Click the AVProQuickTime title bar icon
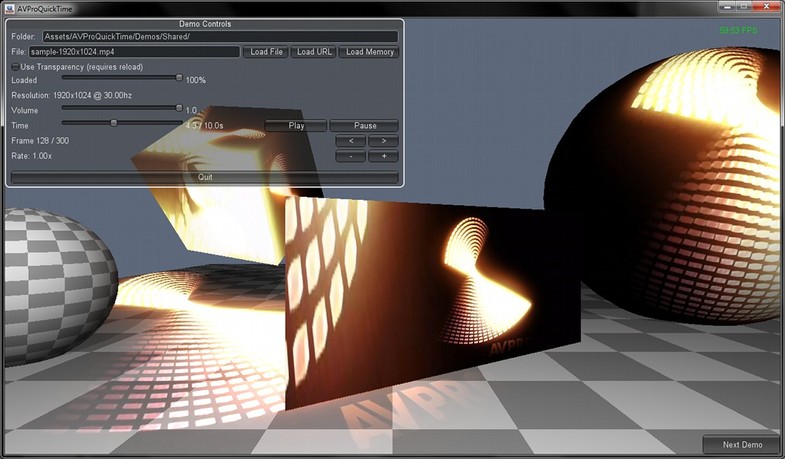The image size is (785, 459). tap(9, 8)
